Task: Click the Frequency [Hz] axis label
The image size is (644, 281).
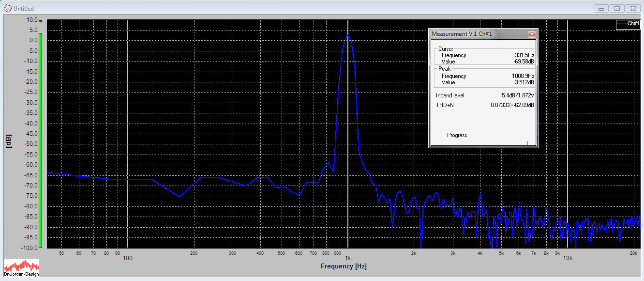Action: point(344,266)
